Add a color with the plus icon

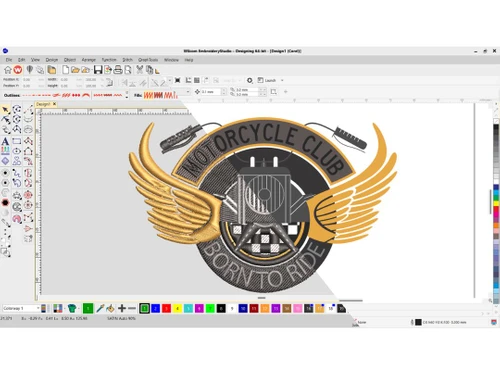(122, 308)
